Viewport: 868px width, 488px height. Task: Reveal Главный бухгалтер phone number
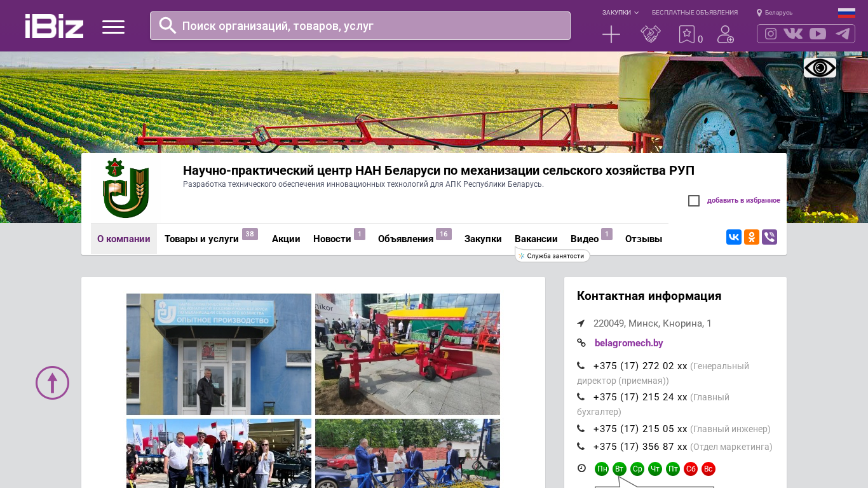coord(640,397)
